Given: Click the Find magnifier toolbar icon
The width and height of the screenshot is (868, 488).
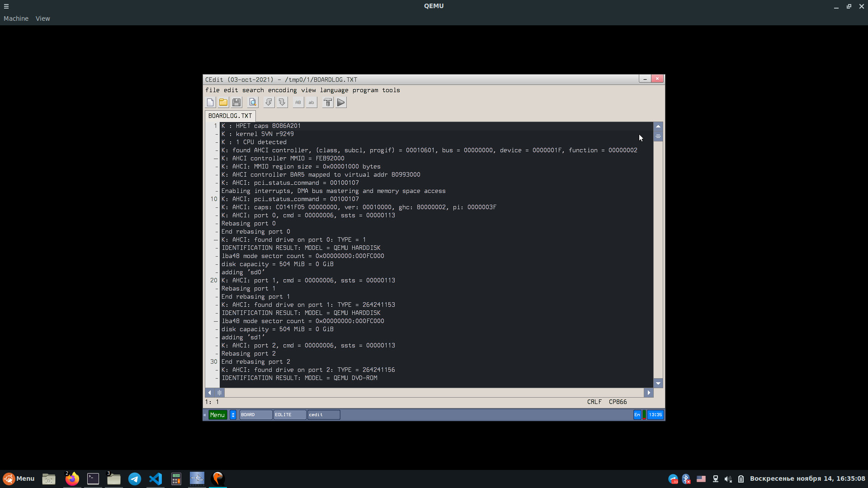Looking at the screenshot, I should pos(253,103).
